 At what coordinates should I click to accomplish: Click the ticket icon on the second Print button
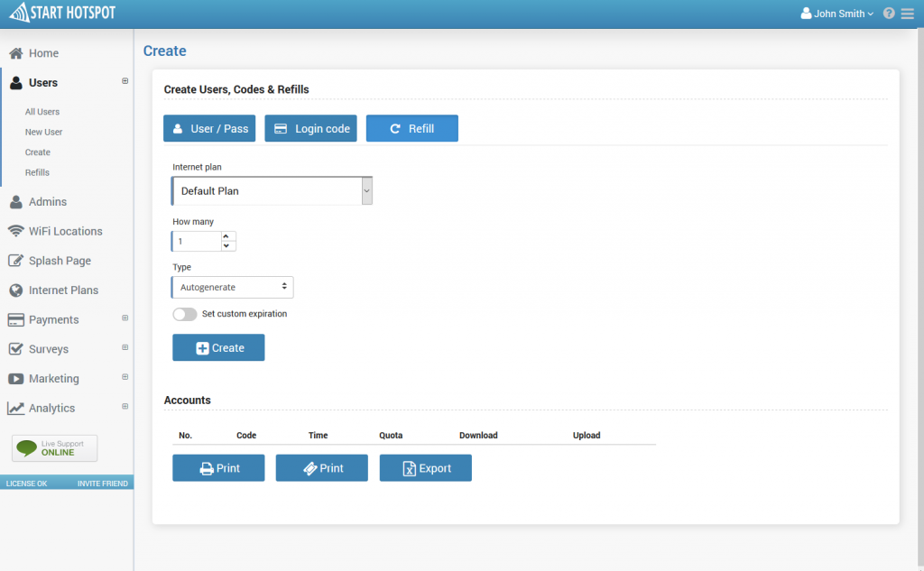point(310,468)
